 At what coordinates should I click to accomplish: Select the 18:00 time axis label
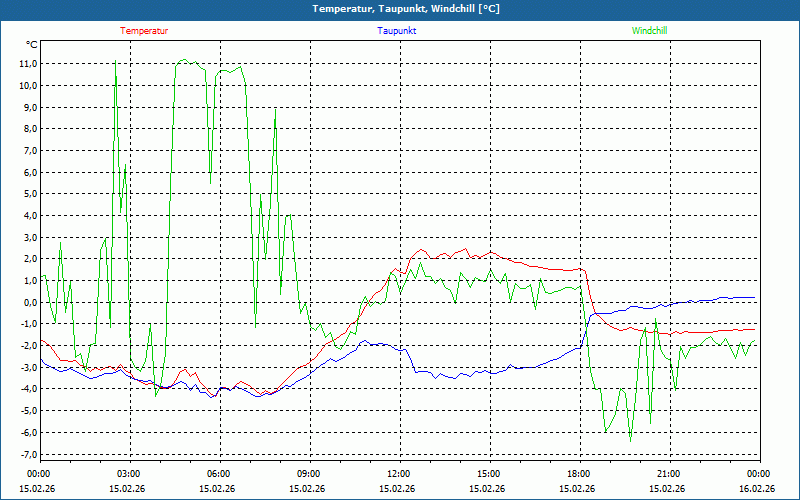pyautogui.click(x=578, y=474)
